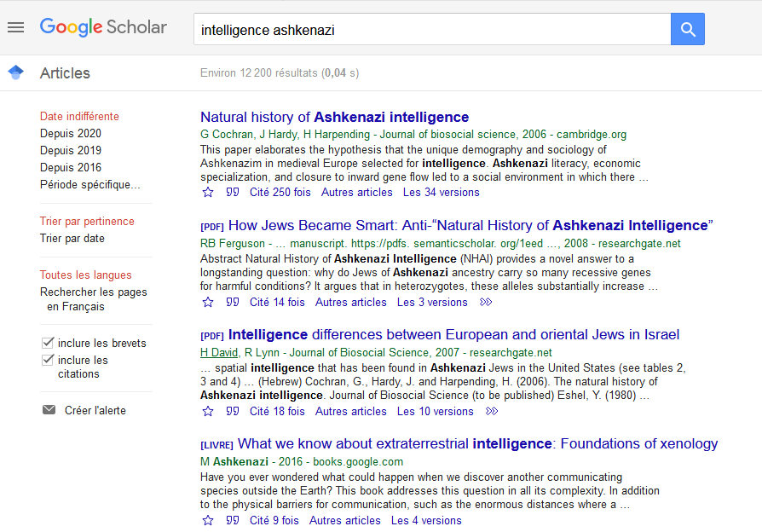The height and width of the screenshot is (532, 762).
Task: Click 'Autres articles' under H David result
Action: [351, 411]
